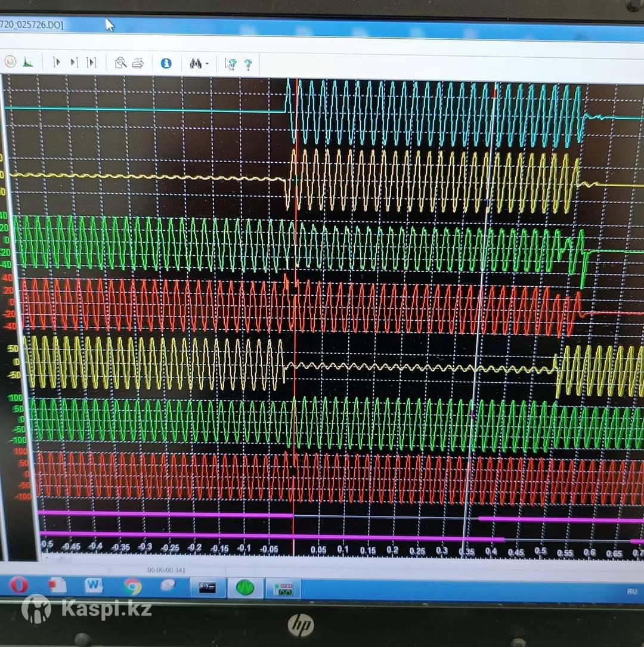
Task: Click the binoculars find icon
Action: pos(196,64)
